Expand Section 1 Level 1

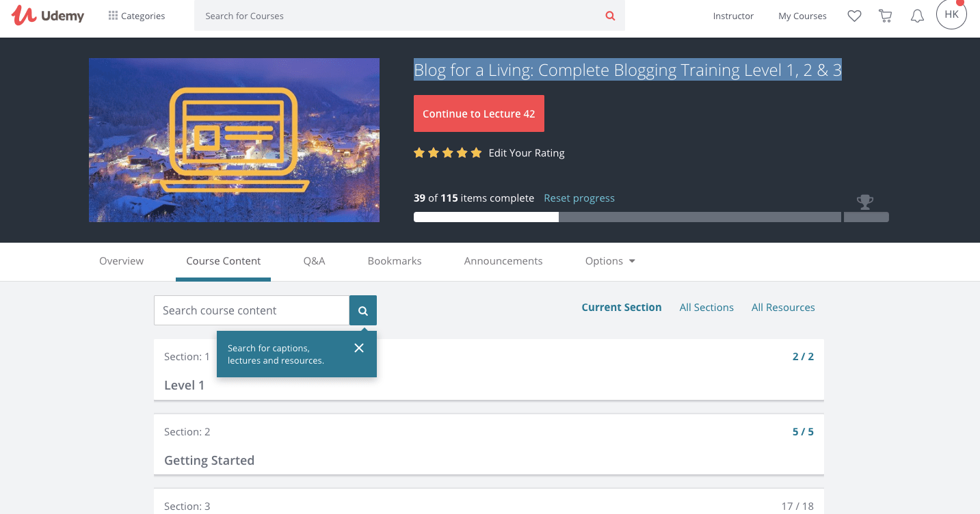point(489,370)
